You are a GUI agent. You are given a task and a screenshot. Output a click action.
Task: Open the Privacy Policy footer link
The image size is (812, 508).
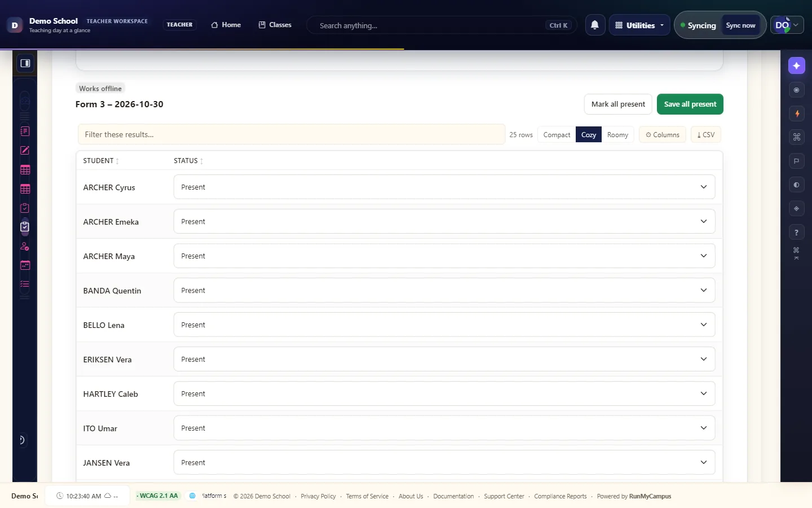click(x=318, y=496)
